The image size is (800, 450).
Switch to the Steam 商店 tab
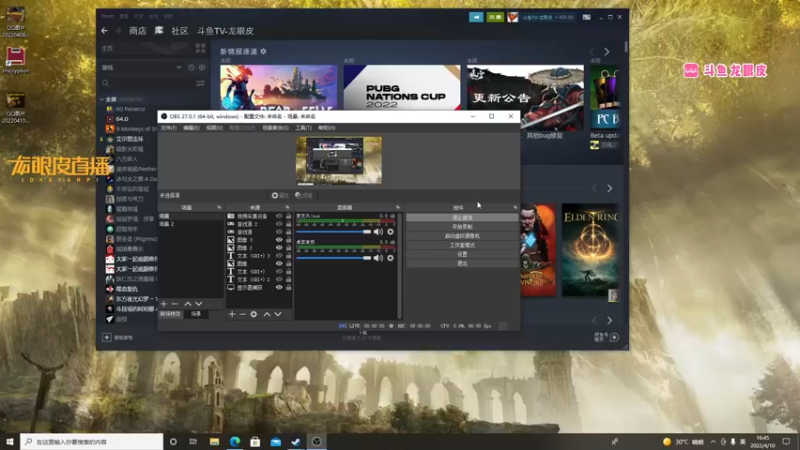coord(138,31)
